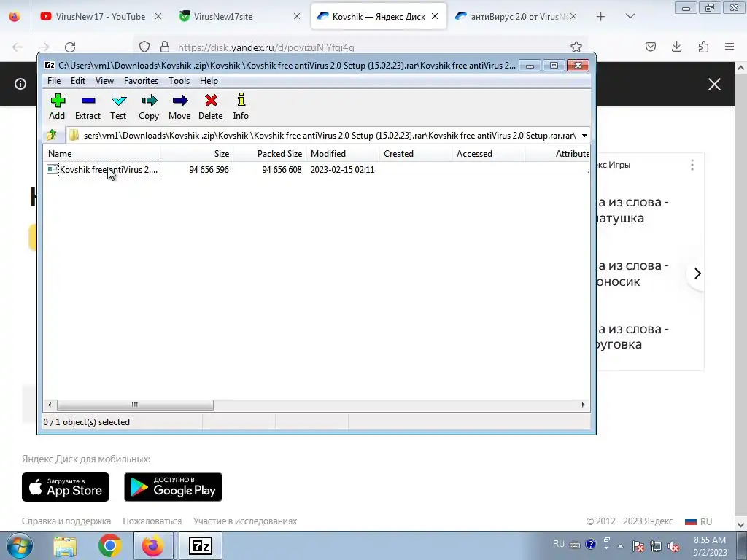Bookmark this page with the star icon

coord(576,47)
